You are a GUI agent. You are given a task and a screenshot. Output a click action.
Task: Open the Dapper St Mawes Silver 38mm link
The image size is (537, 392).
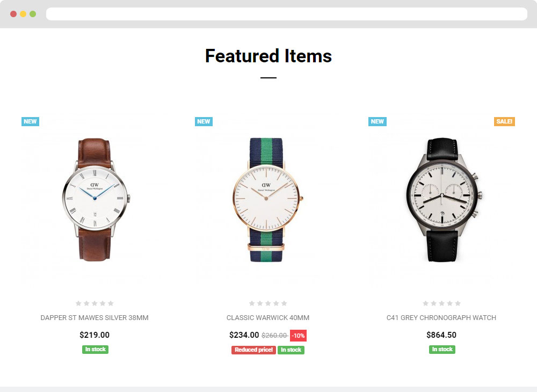(x=95, y=318)
